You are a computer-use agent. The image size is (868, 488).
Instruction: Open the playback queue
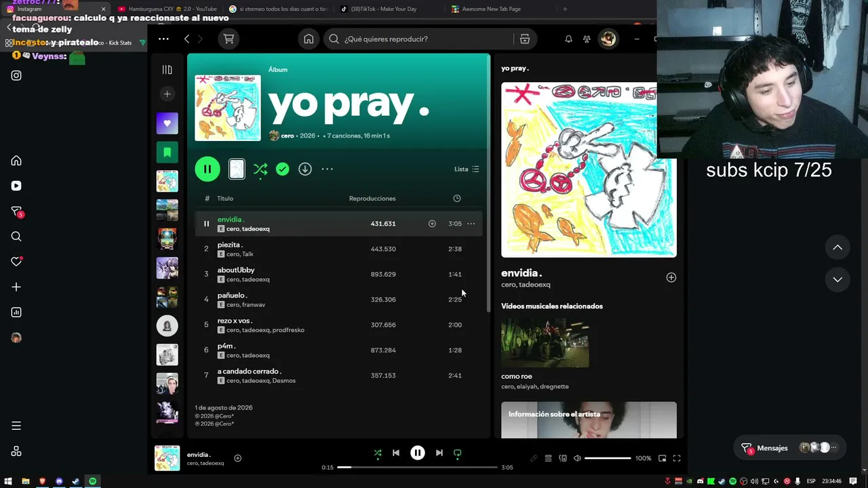pyautogui.click(x=549, y=458)
